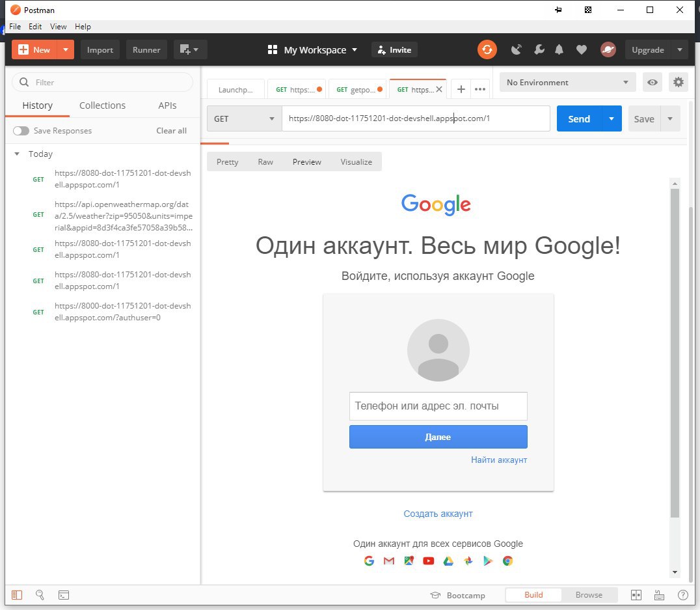Click the Chrome icon in response preview
Viewport: 700px width, 610px height.
tap(507, 561)
